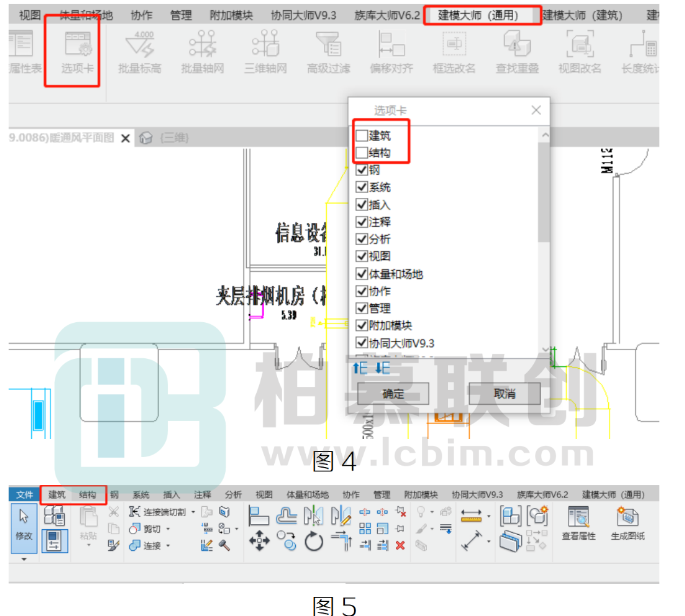
Task: Uncheck the 系统 checkbox
Action: click(361, 187)
